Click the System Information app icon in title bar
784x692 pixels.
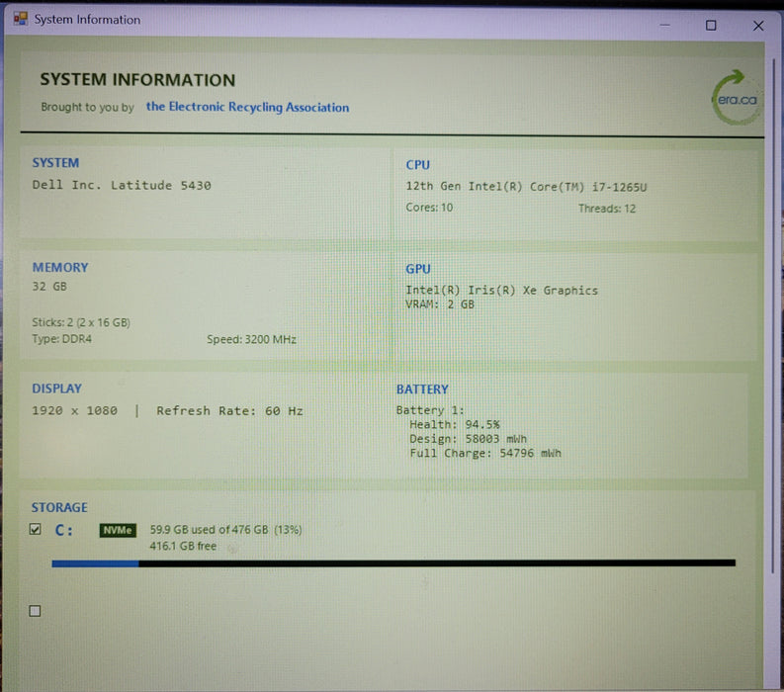coord(21,19)
